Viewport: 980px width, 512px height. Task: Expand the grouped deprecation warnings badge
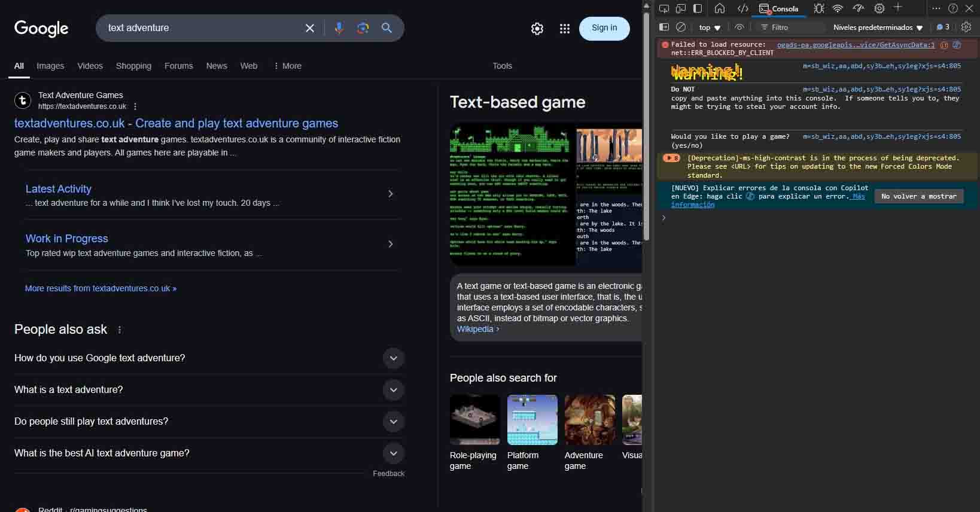click(x=672, y=158)
